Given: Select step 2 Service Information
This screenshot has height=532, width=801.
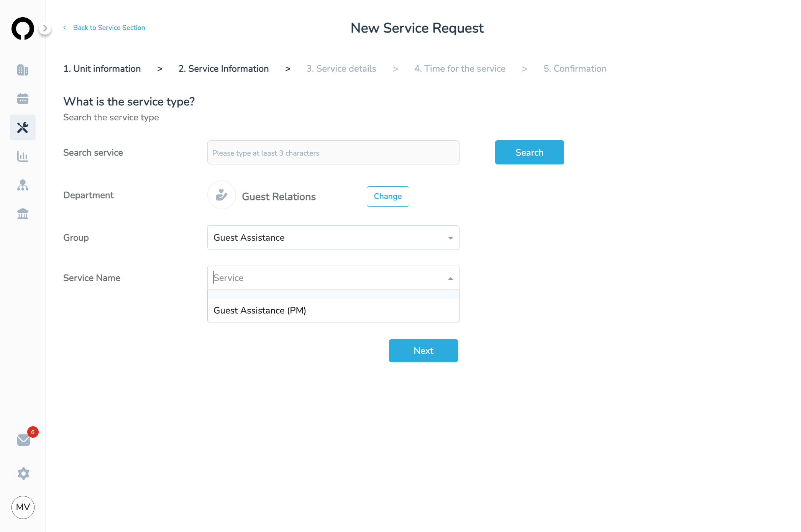Looking at the screenshot, I should pyautogui.click(x=223, y=69).
